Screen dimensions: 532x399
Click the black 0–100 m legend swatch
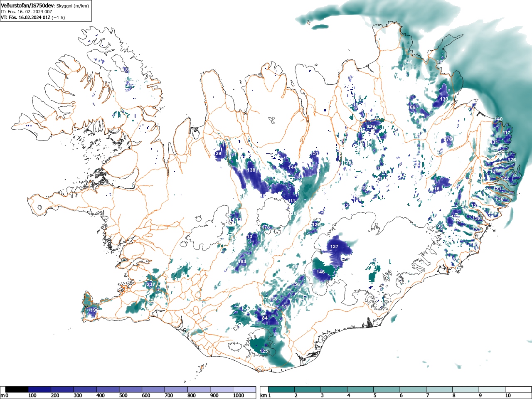coord(17,389)
